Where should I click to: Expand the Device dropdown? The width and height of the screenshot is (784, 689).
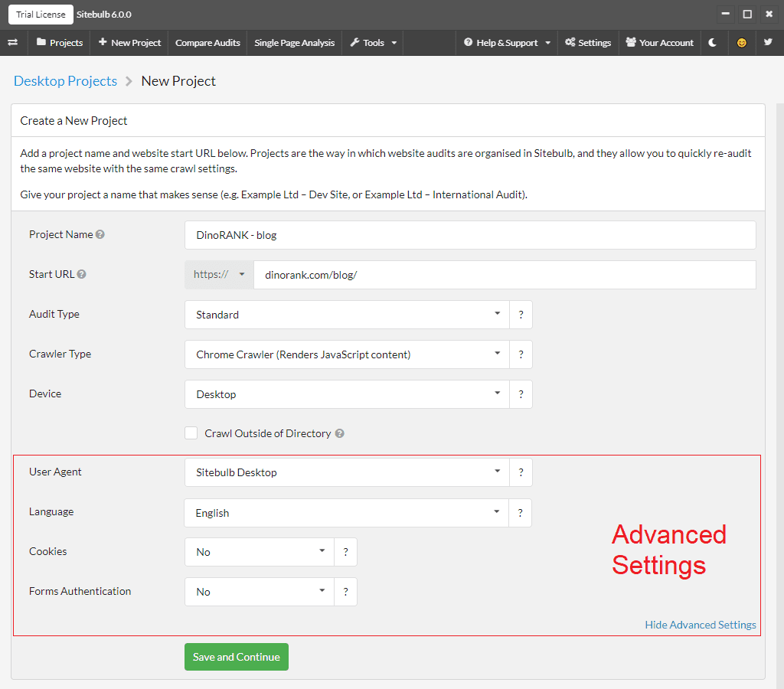pyautogui.click(x=347, y=394)
